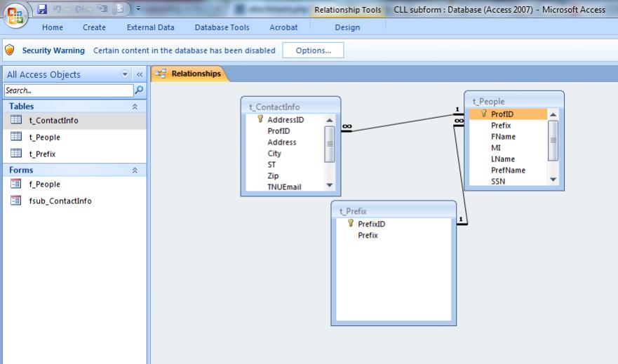Image resolution: width=618 pixels, height=364 pixels.
Task: Collapse the Forms group chevron
Action: click(x=135, y=170)
